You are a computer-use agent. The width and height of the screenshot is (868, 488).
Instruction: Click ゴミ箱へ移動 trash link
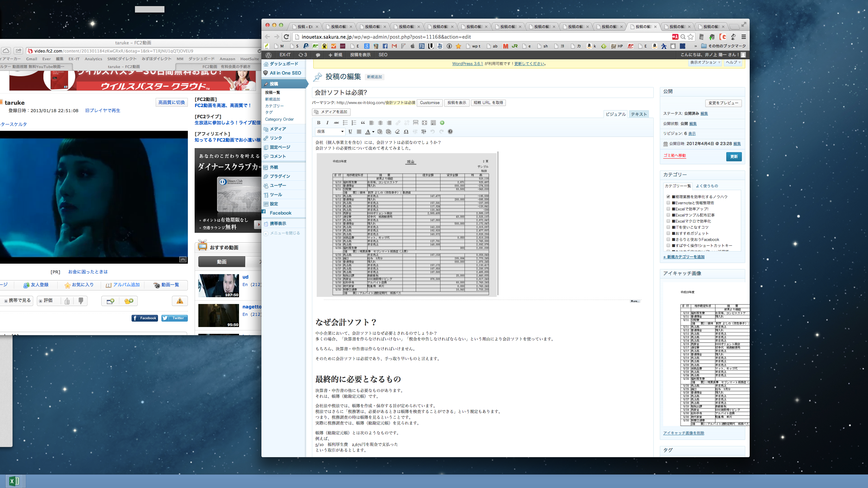point(674,156)
